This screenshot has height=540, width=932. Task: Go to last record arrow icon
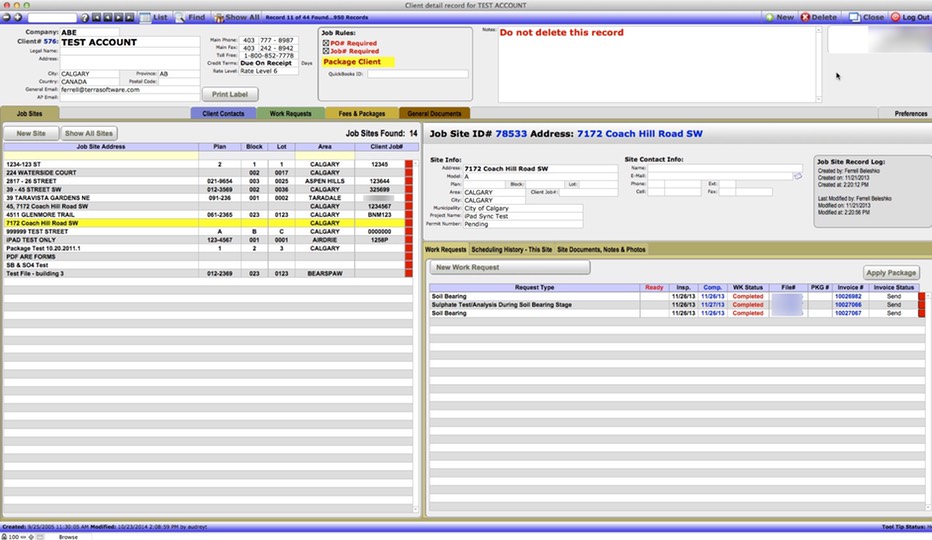[130, 17]
